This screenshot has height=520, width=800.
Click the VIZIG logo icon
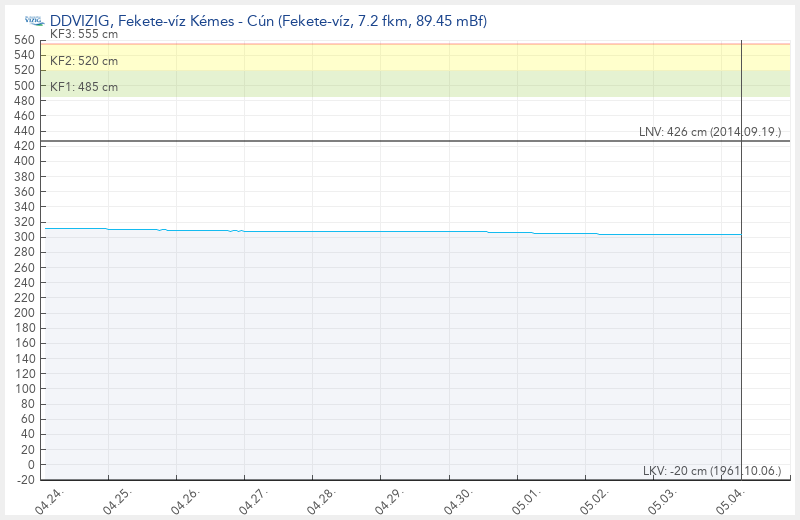[35, 20]
